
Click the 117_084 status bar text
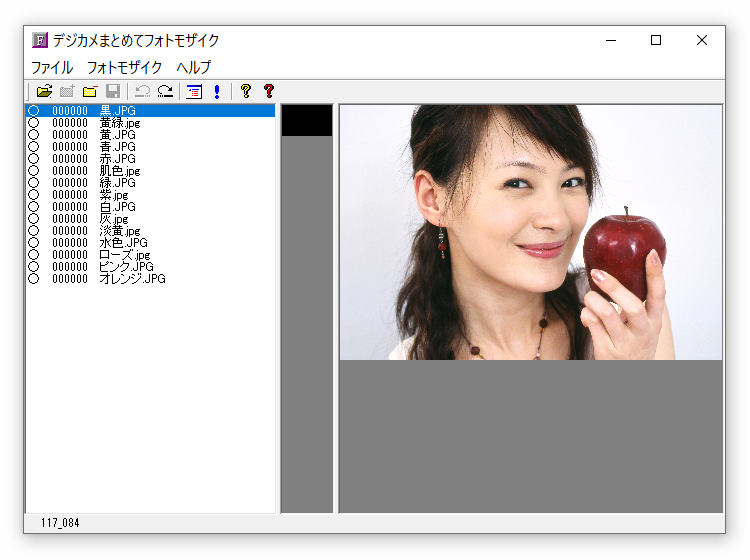60,523
